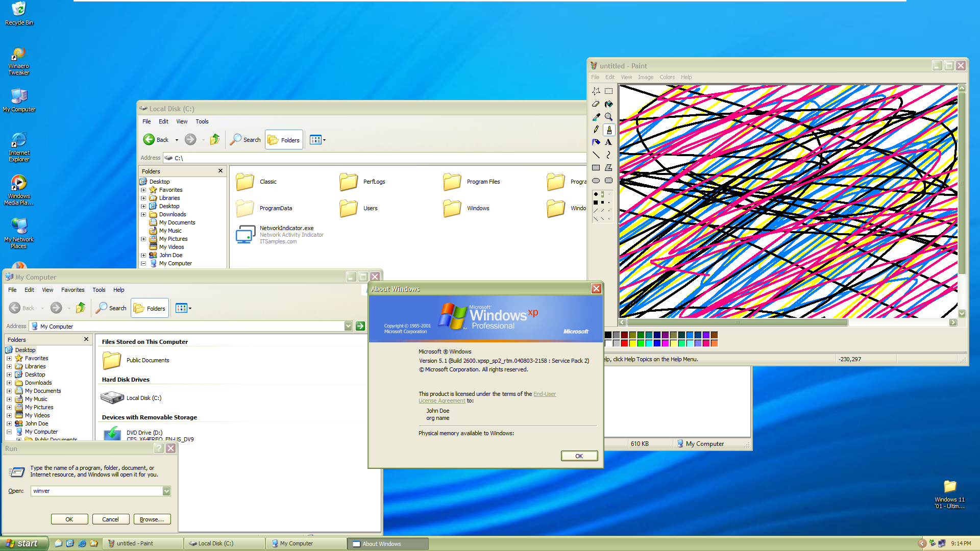Toggle Folders button in Local Disk window
This screenshot has height=551, width=980.
[x=284, y=140]
